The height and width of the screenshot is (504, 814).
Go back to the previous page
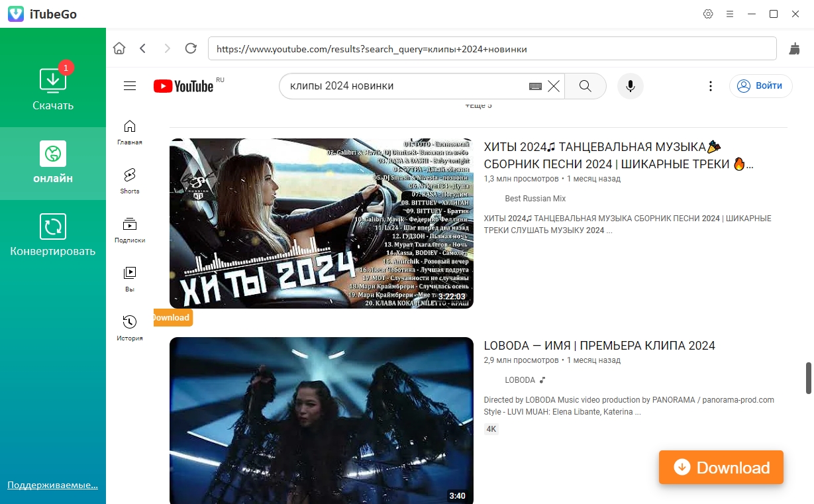(143, 48)
